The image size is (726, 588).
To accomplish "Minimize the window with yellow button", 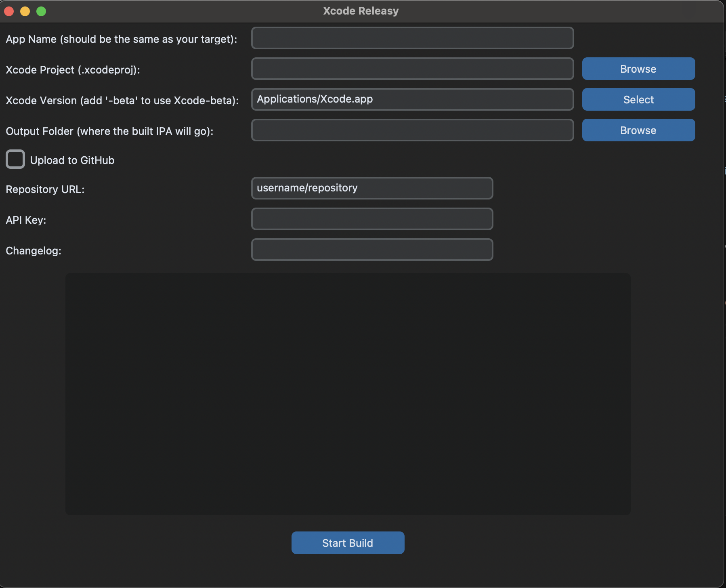I will [x=25, y=11].
